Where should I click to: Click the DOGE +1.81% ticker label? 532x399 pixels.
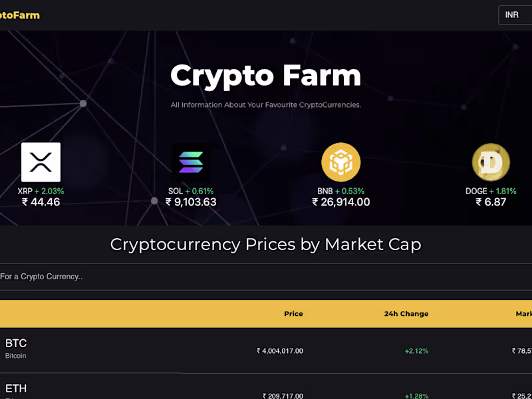[491, 191]
